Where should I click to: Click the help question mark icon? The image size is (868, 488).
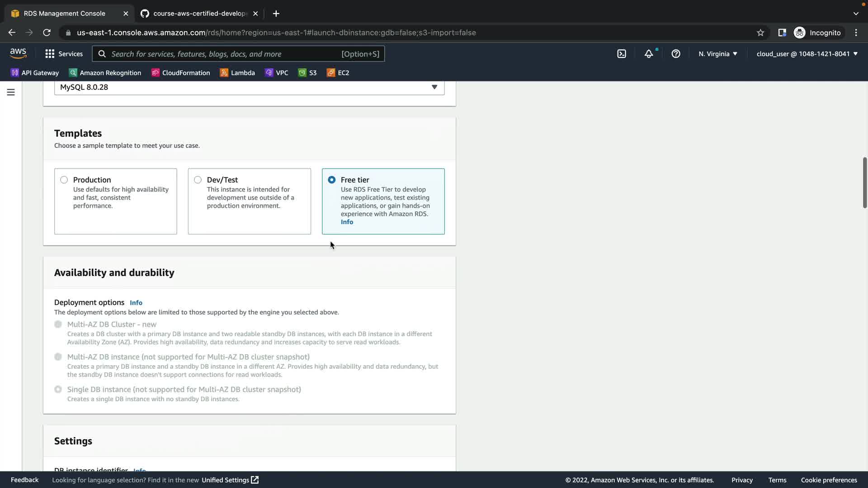pos(676,54)
